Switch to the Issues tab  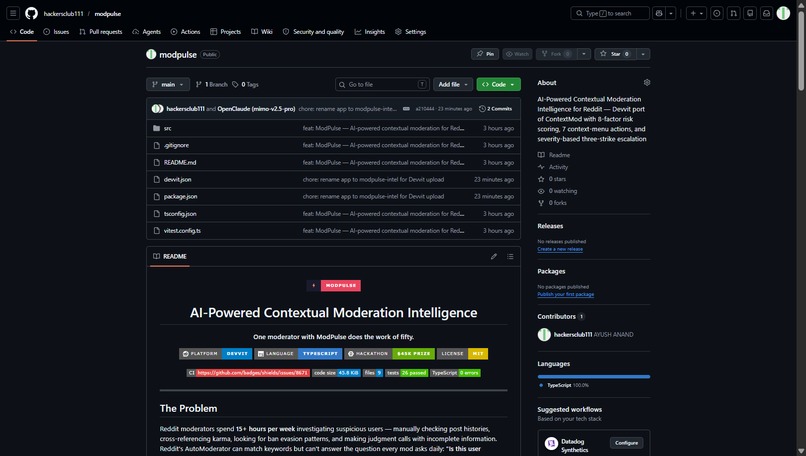pyautogui.click(x=56, y=32)
